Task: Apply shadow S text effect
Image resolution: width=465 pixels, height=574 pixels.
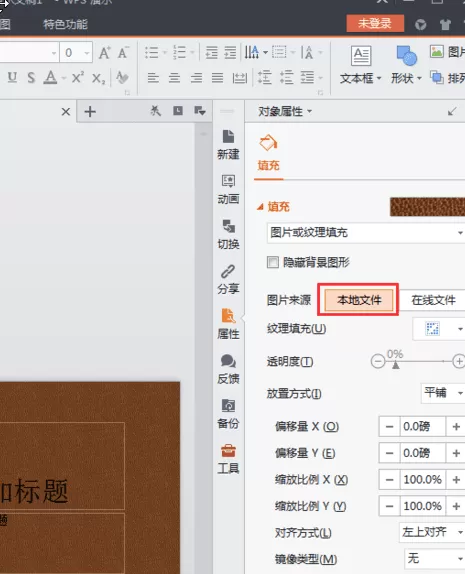Action: (31, 78)
